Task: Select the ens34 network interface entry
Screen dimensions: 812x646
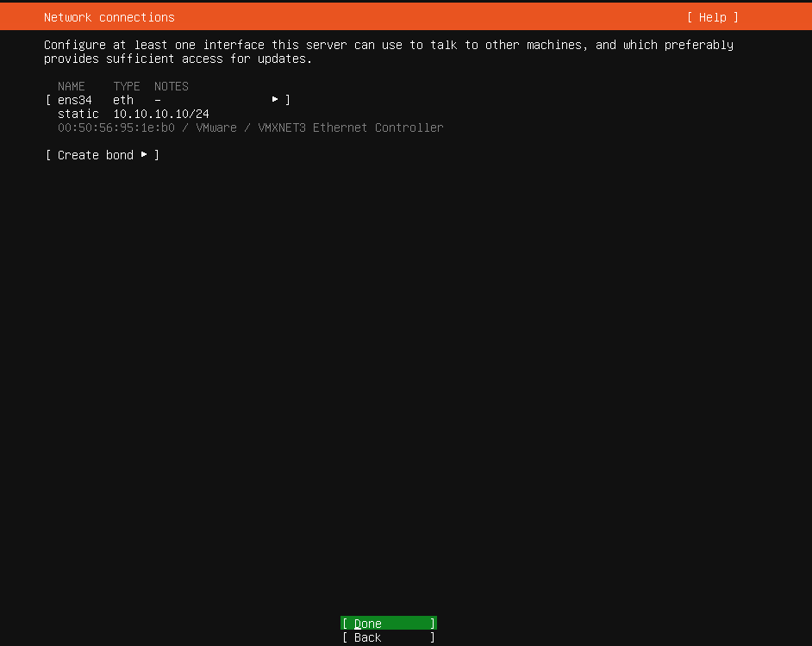Action: 74,100
